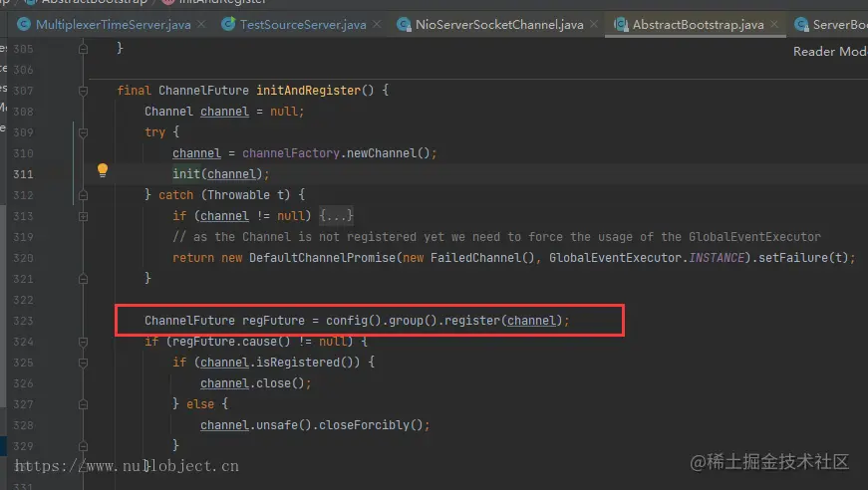Click the AbstractBootstrap.java class icon
The height and width of the screenshot is (490, 868).
click(621, 24)
